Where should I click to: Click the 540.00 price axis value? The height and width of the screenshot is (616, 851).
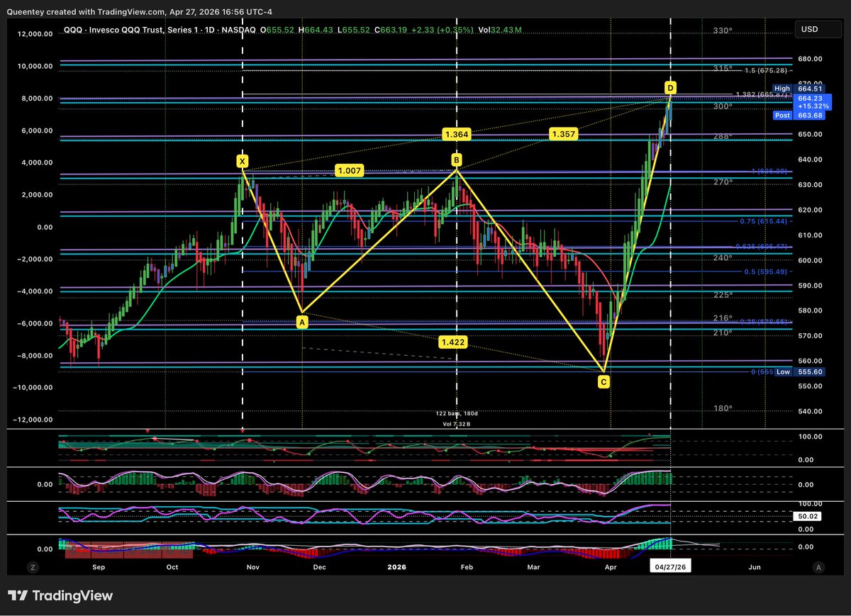[x=810, y=411]
